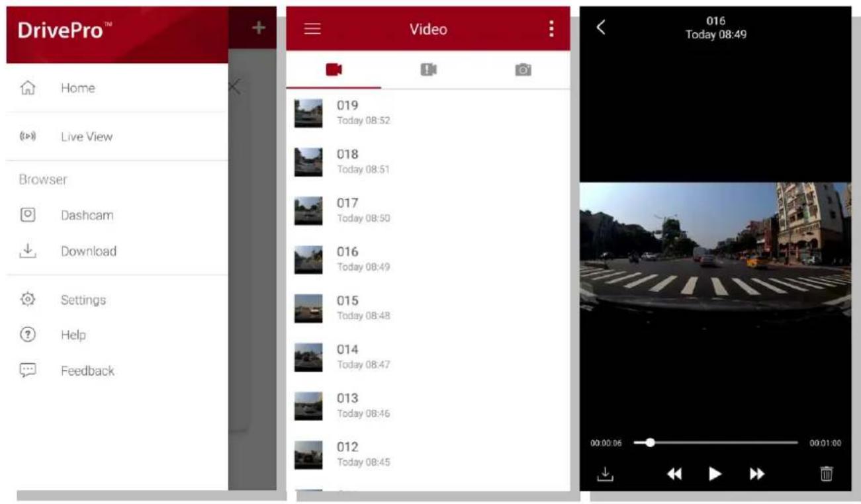
Task: Open Feedback from side menu
Action: tap(117, 371)
